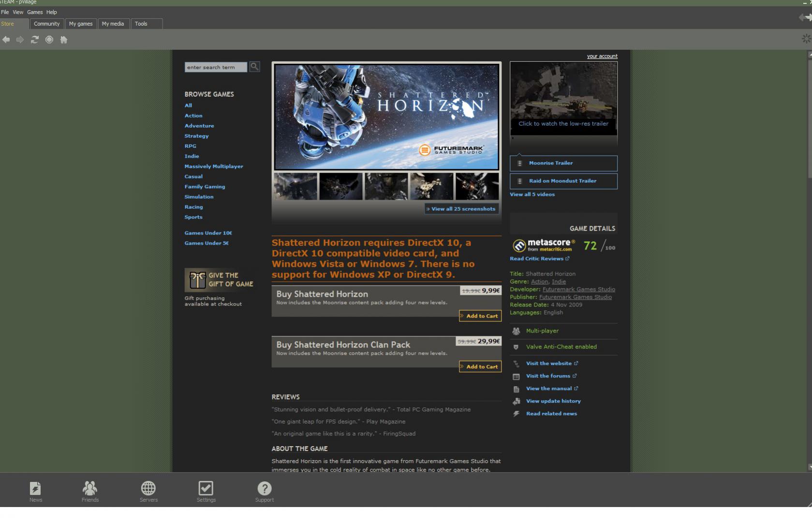Go forward using the forward arrow

click(20, 40)
